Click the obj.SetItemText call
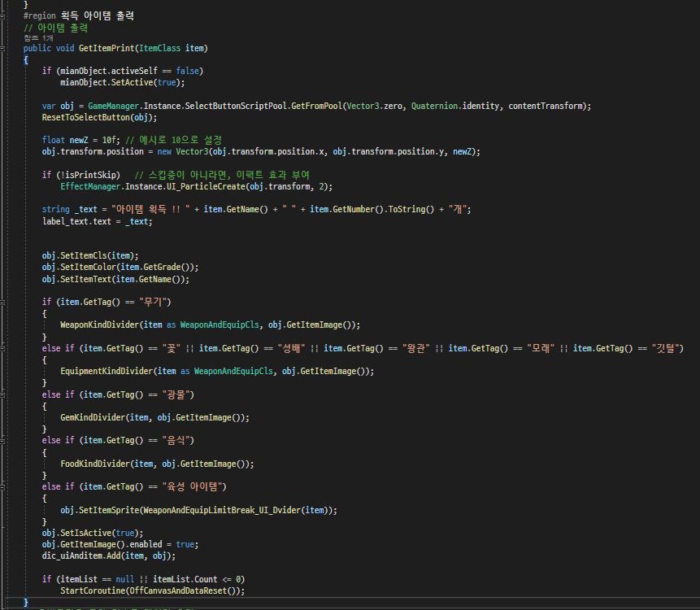Screen dimensions: 700x610 coord(115,279)
